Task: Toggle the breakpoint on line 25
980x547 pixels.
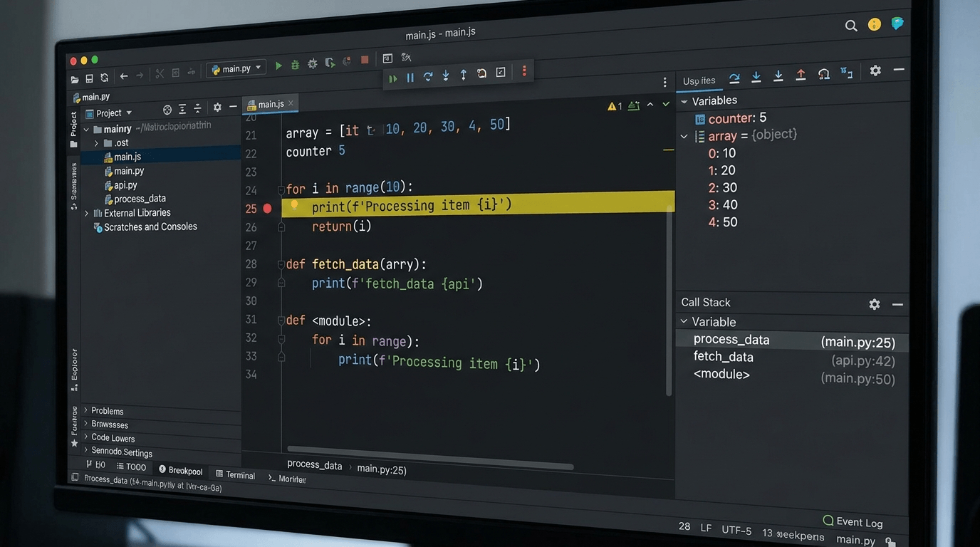Action: (x=268, y=209)
